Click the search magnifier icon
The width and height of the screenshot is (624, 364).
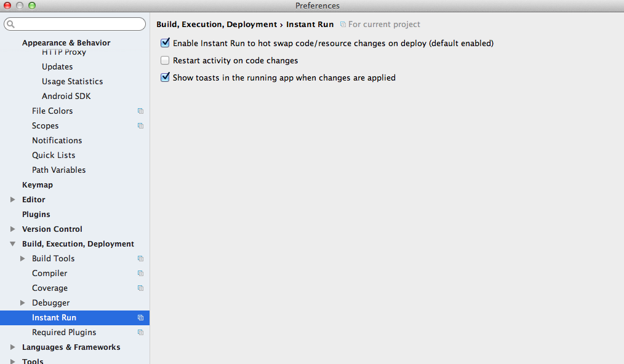pyautogui.click(x=11, y=25)
